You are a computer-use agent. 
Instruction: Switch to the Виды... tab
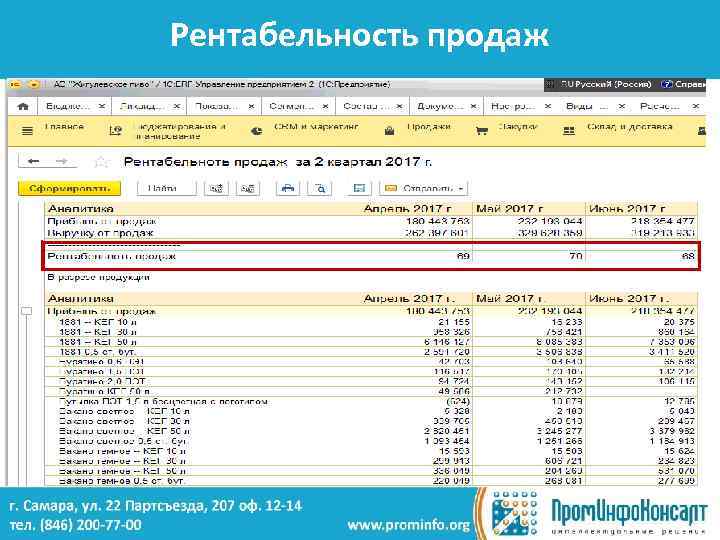coord(587,107)
